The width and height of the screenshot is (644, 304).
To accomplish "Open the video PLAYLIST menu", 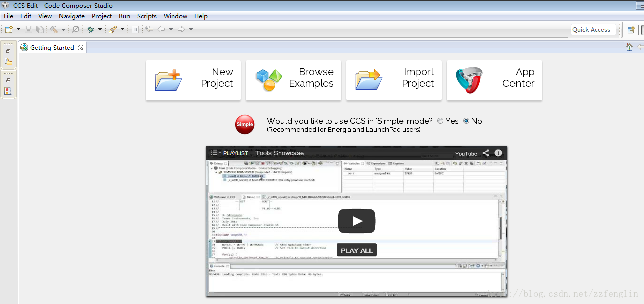I will point(229,153).
